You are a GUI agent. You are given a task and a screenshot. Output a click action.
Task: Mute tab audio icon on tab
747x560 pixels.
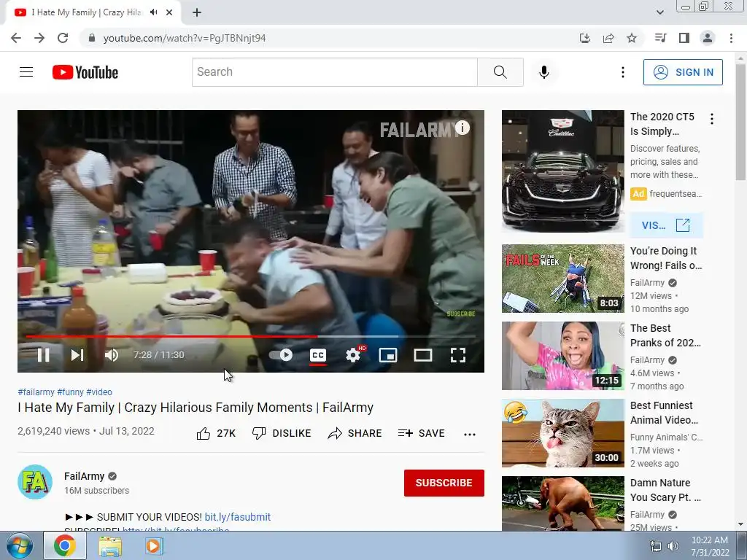(x=153, y=12)
